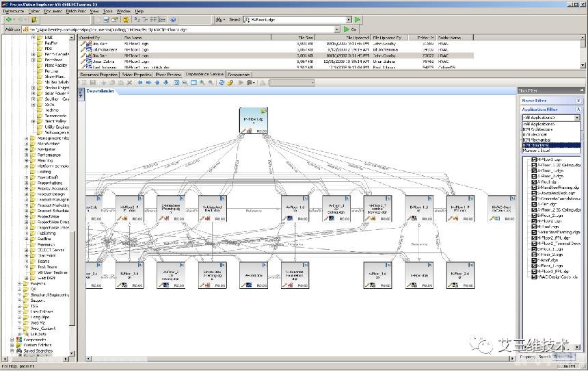Click the M-Floor1.dgn root node in diagram
Viewport: 588px width, 371px height.
tap(254, 120)
